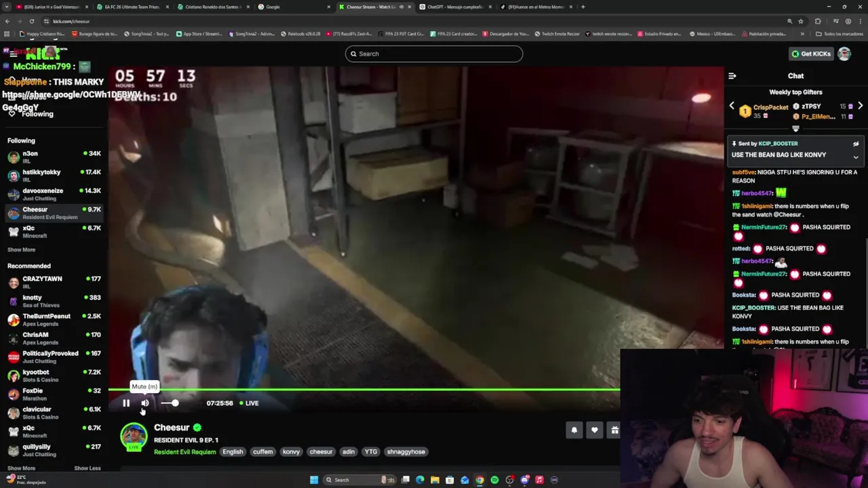The image size is (868, 488).
Task: Open Resident Evil Requiem category link
Action: pyautogui.click(x=184, y=452)
